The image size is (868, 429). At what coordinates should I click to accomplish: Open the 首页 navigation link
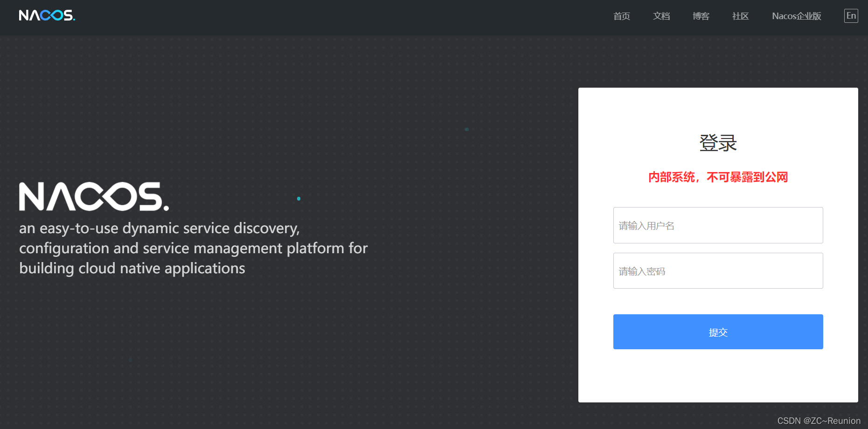point(622,16)
